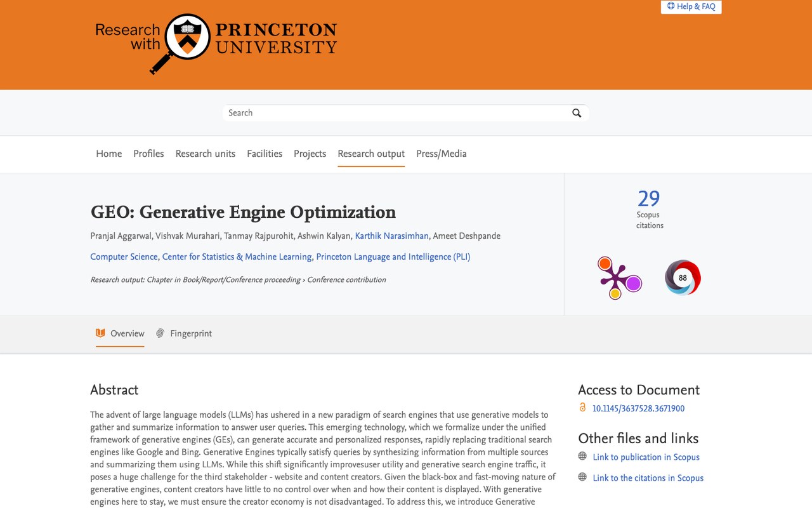Click the Fingerprint icon
812x508 pixels.
coord(160,333)
